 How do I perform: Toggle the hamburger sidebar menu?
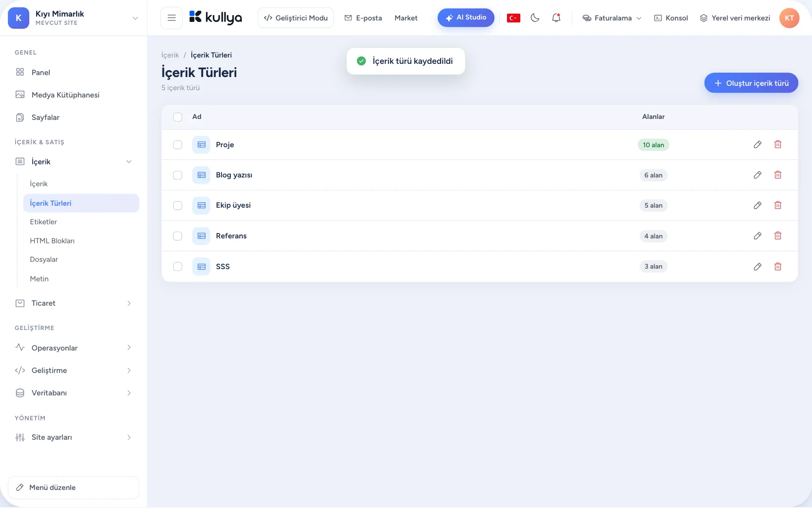point(171,18)
